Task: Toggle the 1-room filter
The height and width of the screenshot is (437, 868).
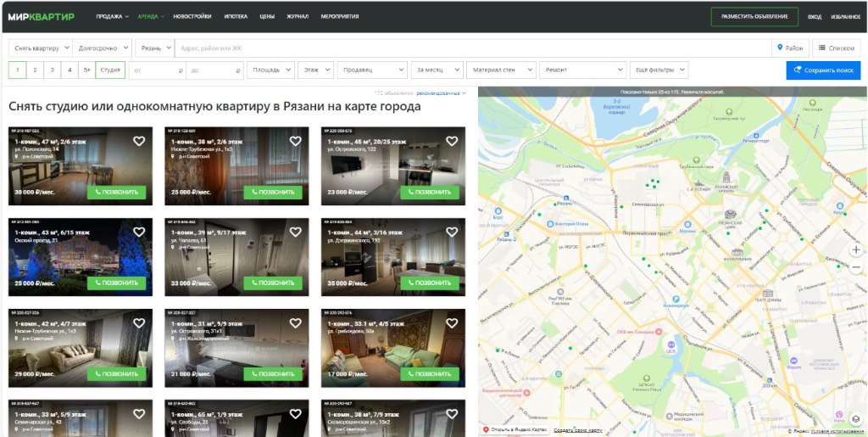Action: [x=18, y=70]
